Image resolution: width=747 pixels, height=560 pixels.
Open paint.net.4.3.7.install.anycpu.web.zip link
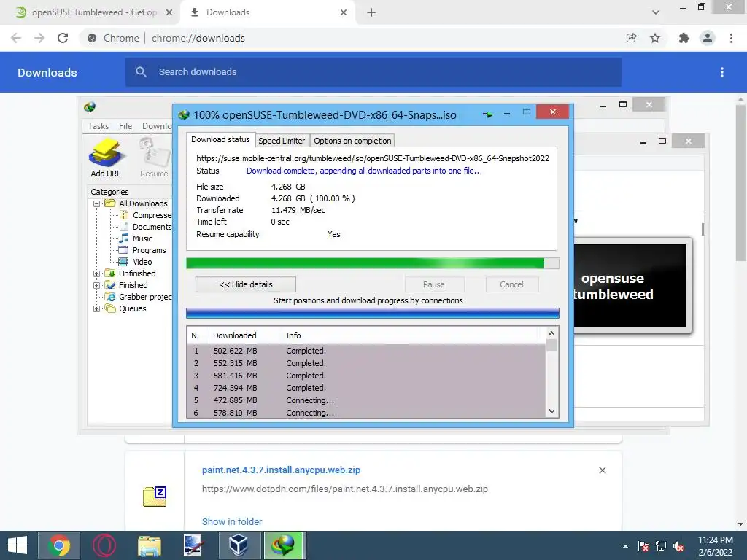(x=281, y=470)
